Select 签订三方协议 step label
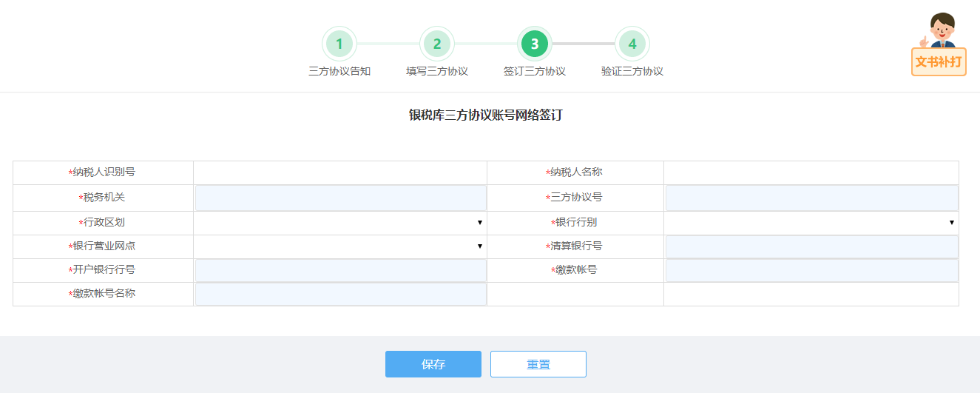The height and width of the screenshot is (393, 980). pos(535,72)
